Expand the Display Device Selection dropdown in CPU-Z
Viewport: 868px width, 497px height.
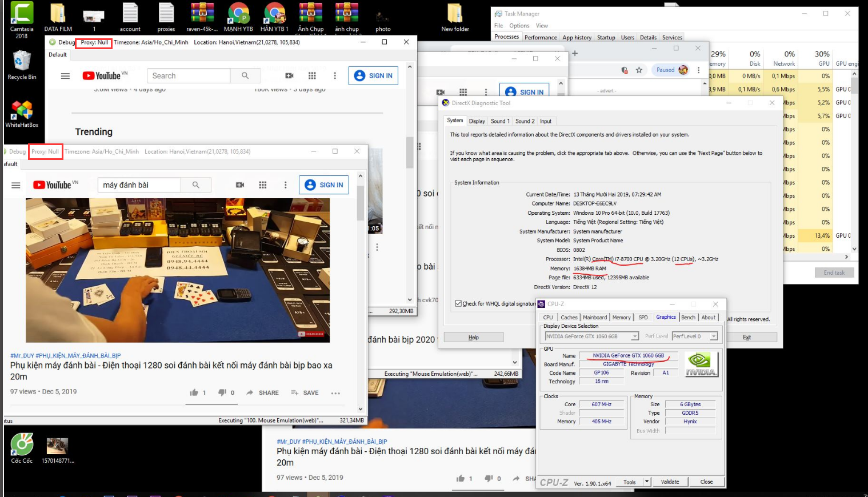(634, 336)
